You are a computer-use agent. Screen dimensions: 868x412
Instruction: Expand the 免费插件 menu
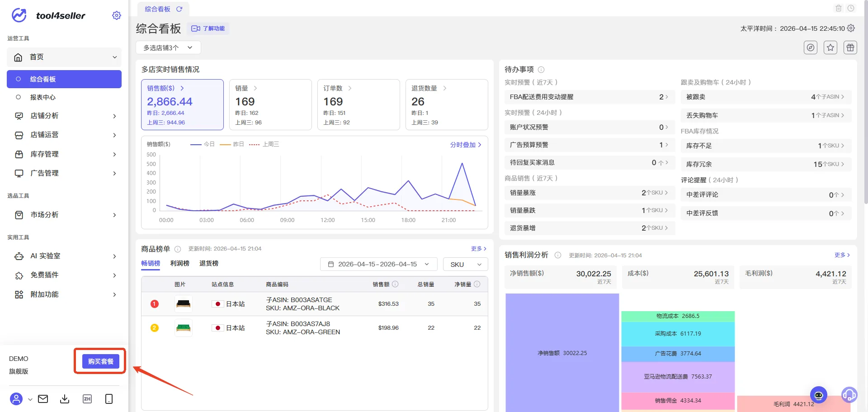coord(64,275)
